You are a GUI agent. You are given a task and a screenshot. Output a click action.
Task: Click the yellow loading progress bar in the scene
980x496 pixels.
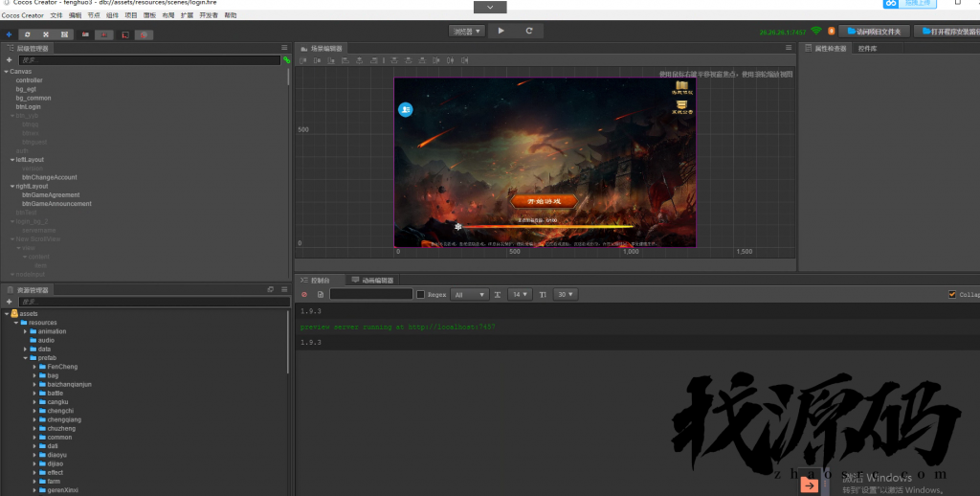546,226
